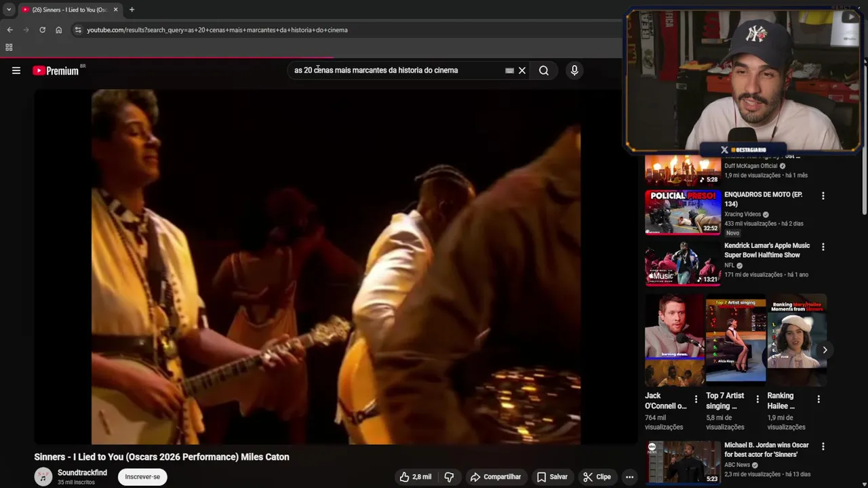868x488 pixels.
Task: Open the ENQUADROS DE MOTO (EP. 134) title
Action: [763, 199]
